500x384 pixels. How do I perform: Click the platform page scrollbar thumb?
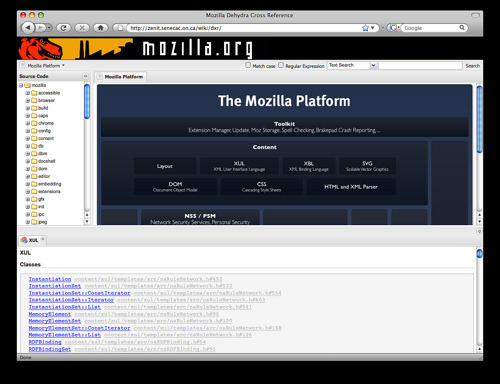[x=479, y=119]
